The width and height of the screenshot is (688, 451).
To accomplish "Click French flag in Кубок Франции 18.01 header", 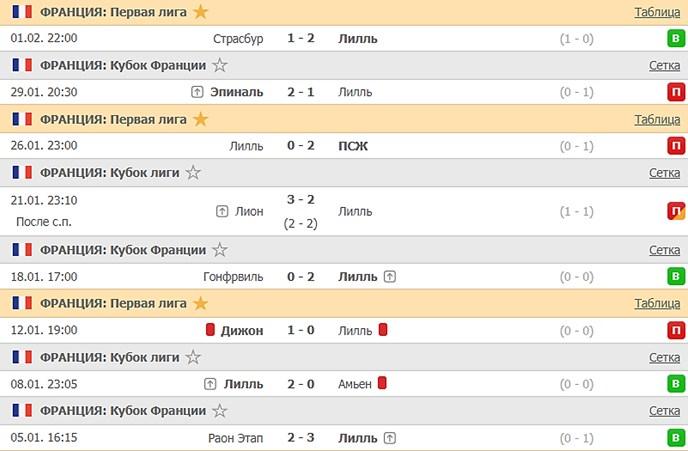I will pyautogui.click(x=22, y=250).
